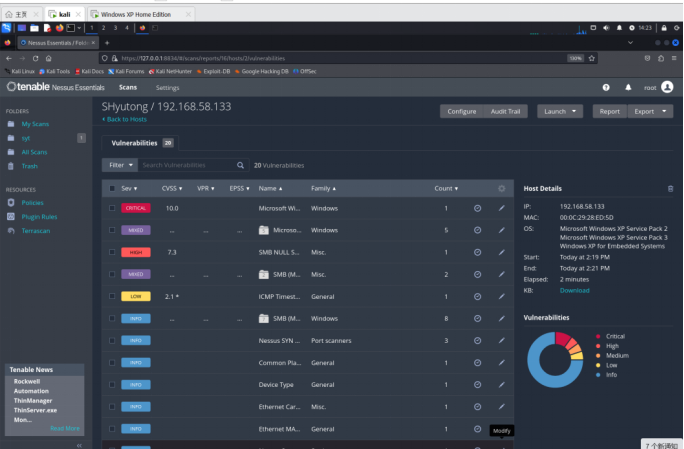Click the search magnifier icon
Screen dimensions: 684x449
[240, 165]
